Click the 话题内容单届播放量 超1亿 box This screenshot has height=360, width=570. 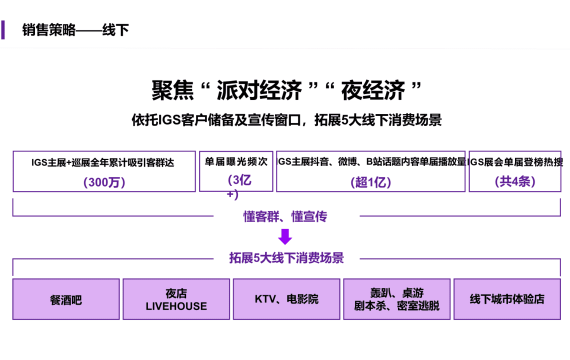[x=371, y=171]
